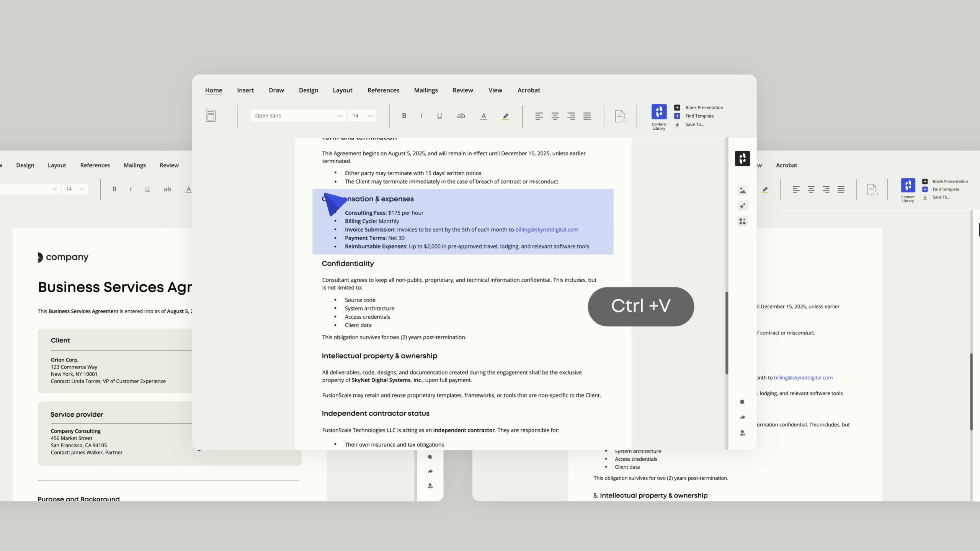Toggle Underline in left background window
Image resolution: width=980 pixels, height=551 pixels.
(x=147, y=189)
